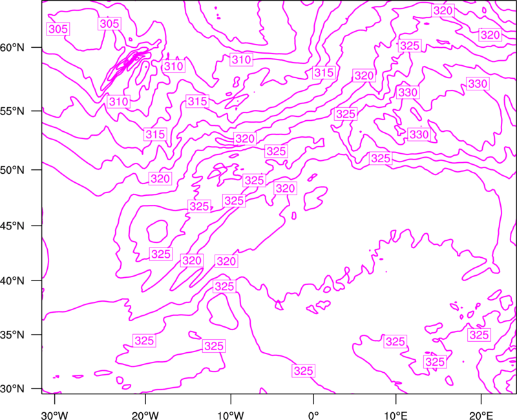
Task: Click the 55°N latitude axis label
Action: (x=12, y=111)
